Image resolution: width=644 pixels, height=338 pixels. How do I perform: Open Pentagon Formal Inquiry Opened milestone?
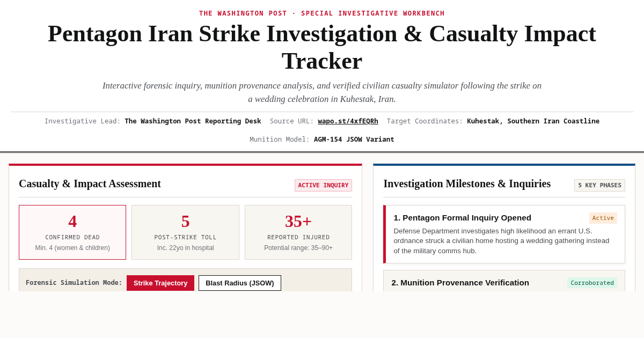(x=504, y=234)
